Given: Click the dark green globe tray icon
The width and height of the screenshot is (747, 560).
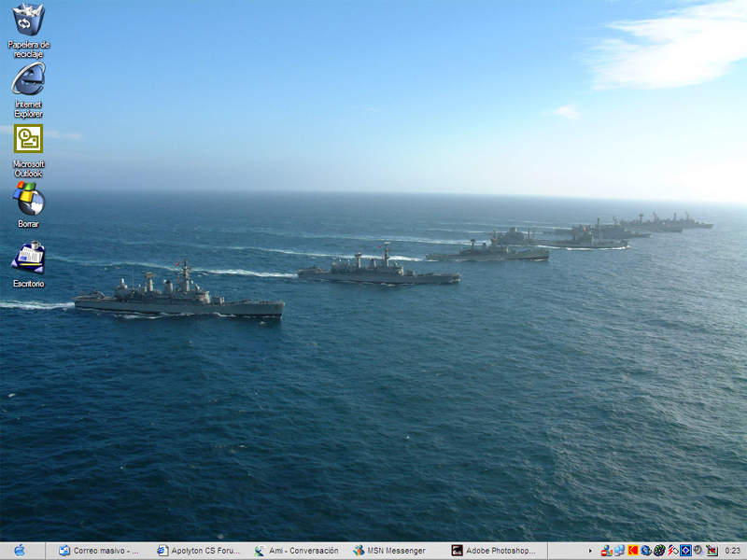Looking at the screenshot, I should click(659, 551).
